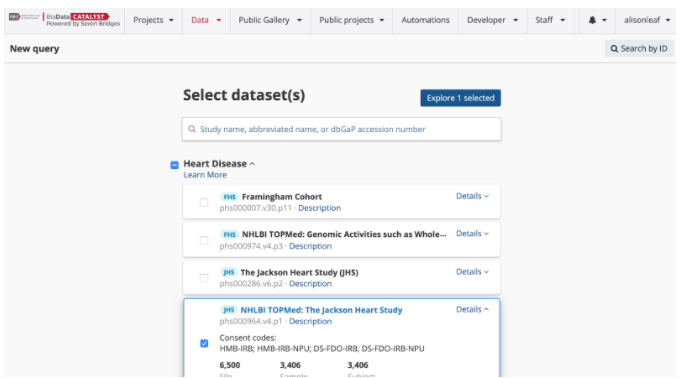
Task: Click the Explore 1 selected button
Action: 460,98
